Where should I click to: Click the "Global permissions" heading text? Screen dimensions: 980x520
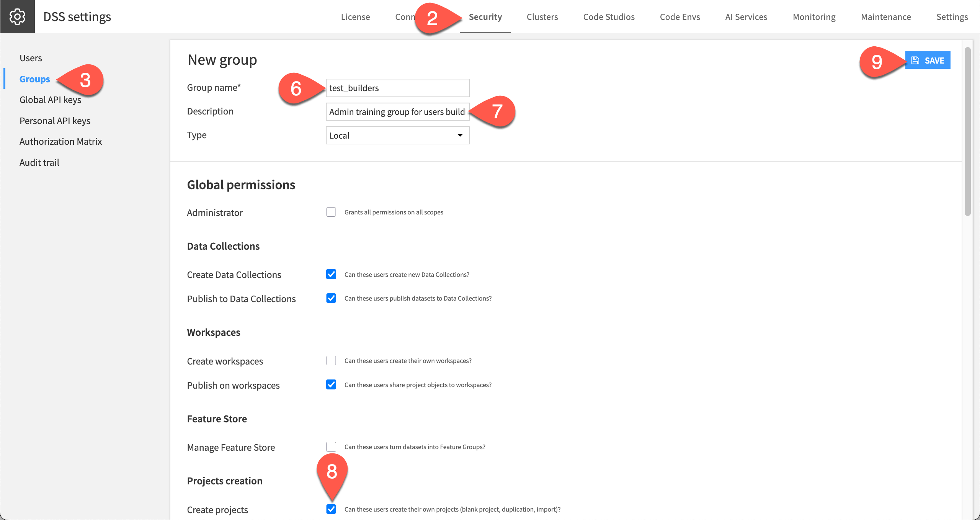[x=241, y=185]
